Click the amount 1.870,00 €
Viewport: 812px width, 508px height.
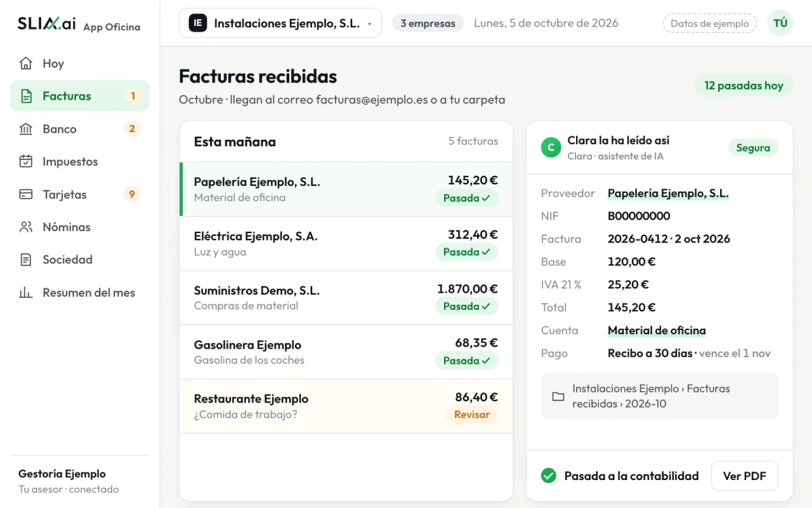pyautogui.click(x=468, y=290)
